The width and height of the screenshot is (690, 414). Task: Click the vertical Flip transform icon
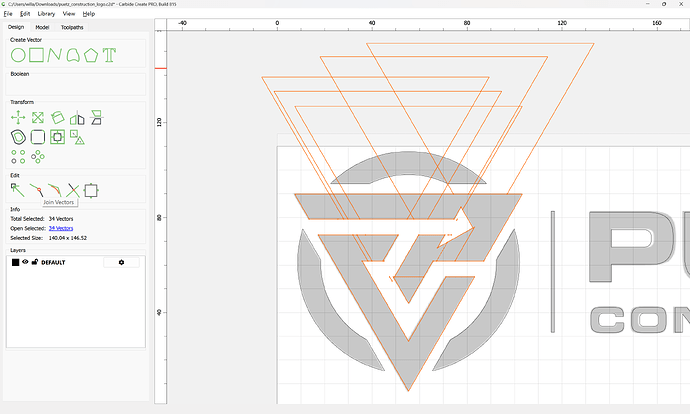96,117
